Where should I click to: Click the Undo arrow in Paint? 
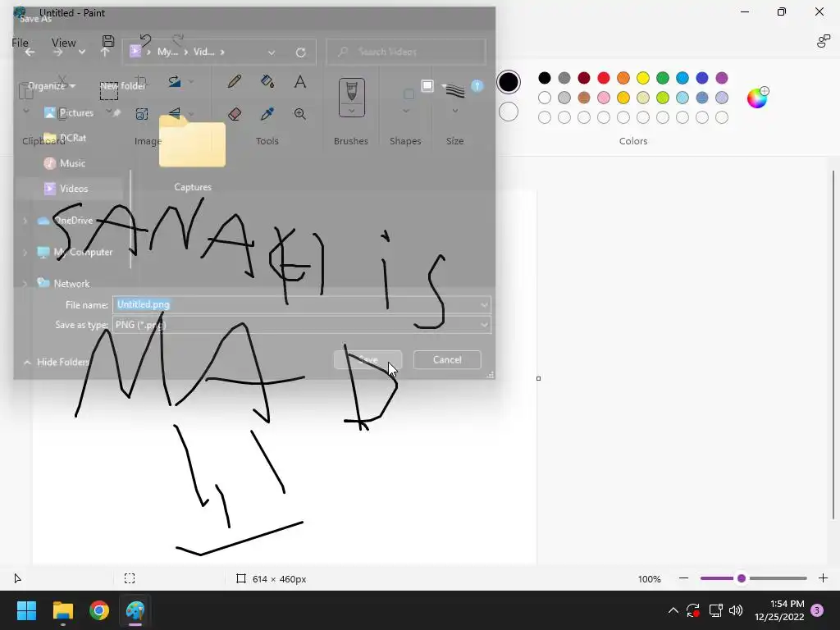[x=145, y=41]
